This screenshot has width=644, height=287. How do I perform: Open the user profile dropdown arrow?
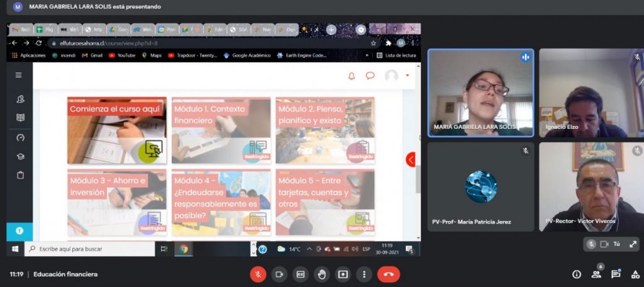[x=408, y=75]
